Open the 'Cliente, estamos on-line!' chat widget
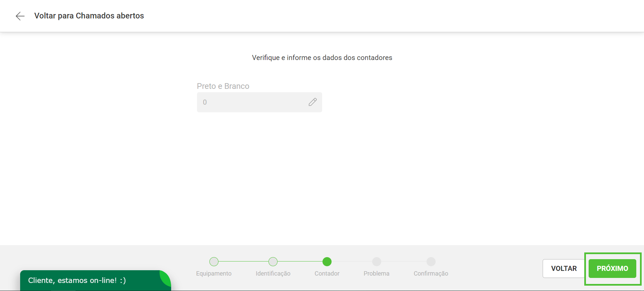The width and height of the screenshot is (644, 291). point(96,280)
